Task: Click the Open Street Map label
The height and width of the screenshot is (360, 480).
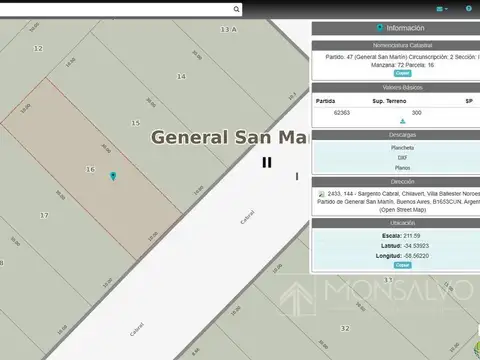Action: coord(402,210)
